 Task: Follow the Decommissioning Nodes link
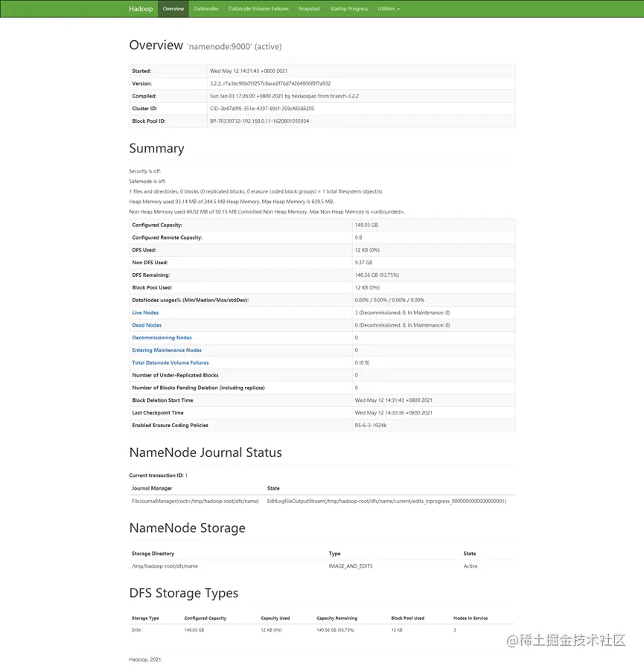coord(162,338)
